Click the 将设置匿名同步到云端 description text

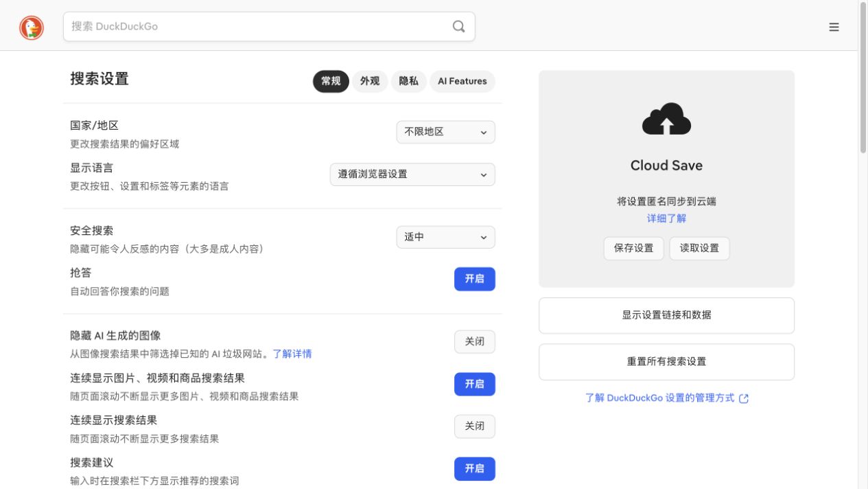666,202
